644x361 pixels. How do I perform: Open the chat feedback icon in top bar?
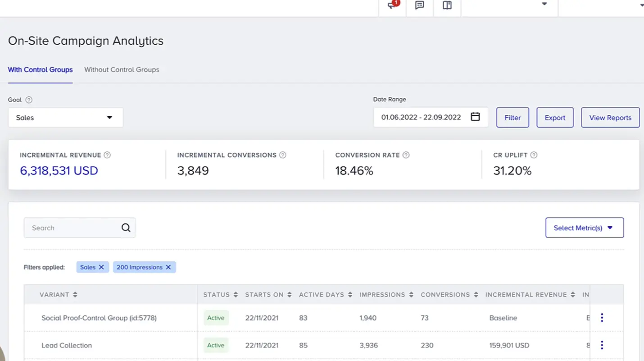tap(419, 5)
